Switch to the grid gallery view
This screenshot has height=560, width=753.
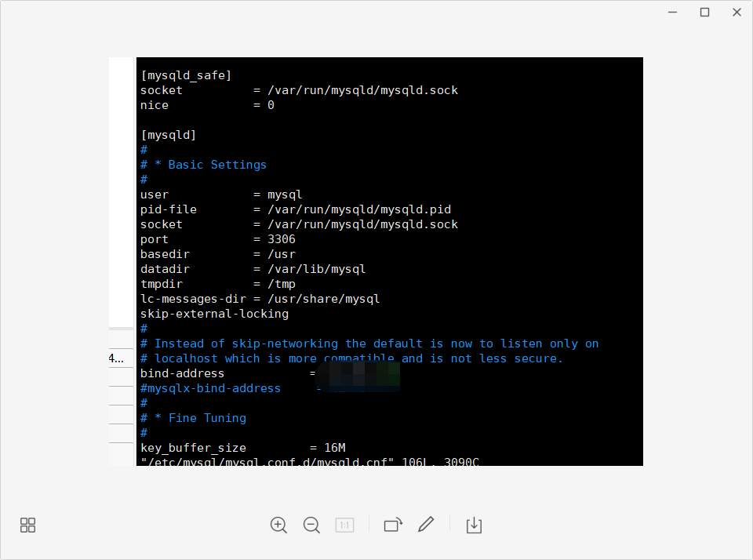27,525
